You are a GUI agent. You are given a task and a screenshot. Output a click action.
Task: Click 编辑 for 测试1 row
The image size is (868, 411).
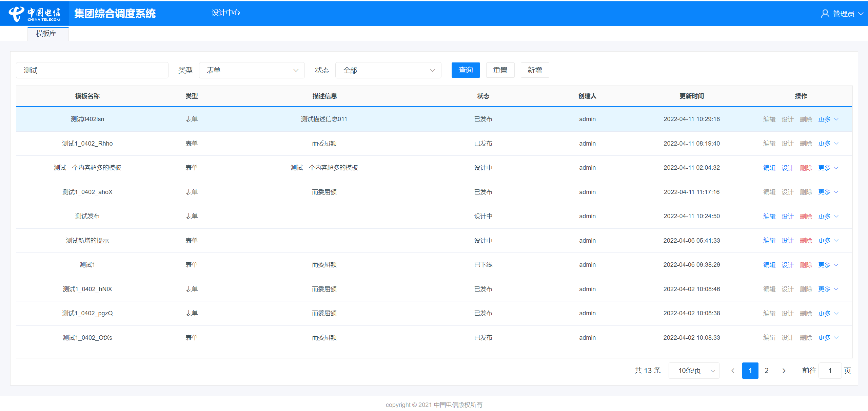[x=769, y=265]
